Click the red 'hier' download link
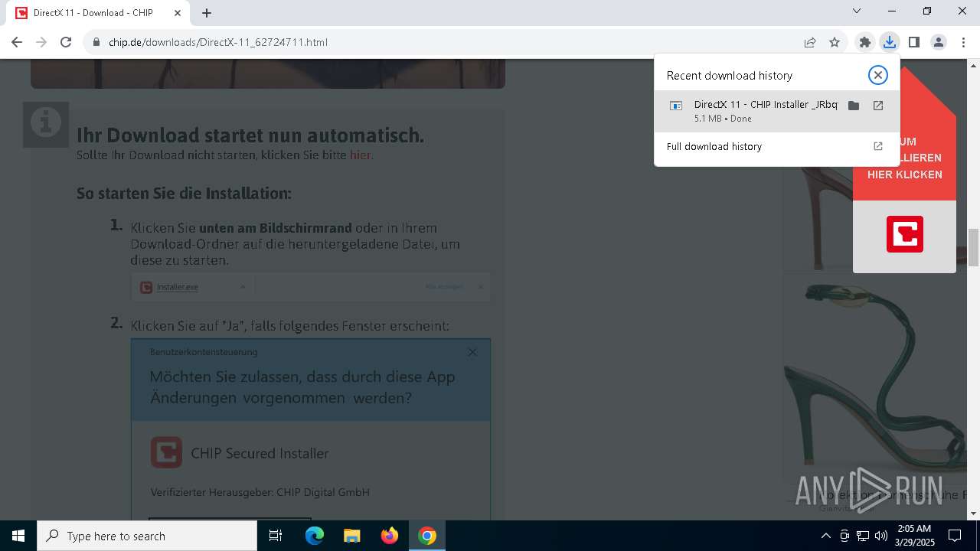Screen dimensions: 980x551 [x=360, y=155]
